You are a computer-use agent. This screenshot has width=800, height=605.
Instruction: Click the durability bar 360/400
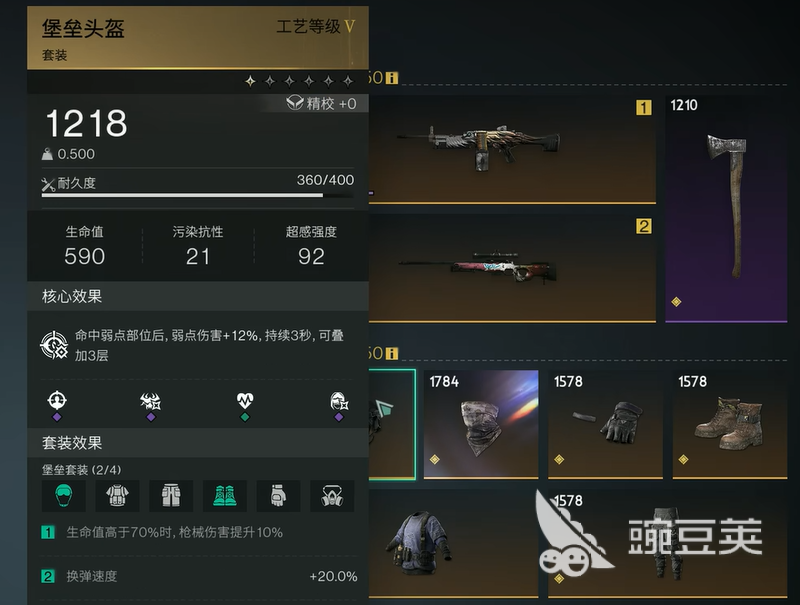[x=197, y=195]
